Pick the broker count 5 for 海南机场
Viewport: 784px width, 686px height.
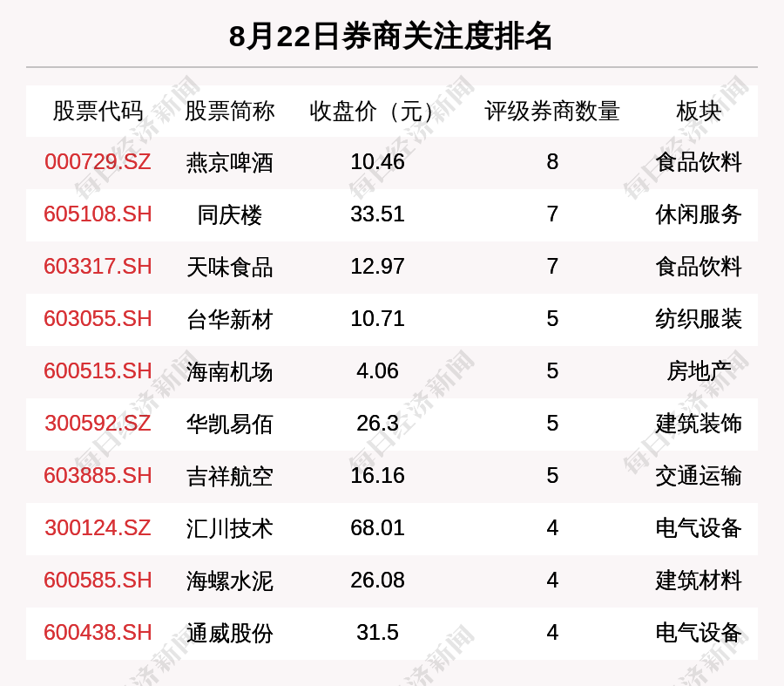coord(552,371)
